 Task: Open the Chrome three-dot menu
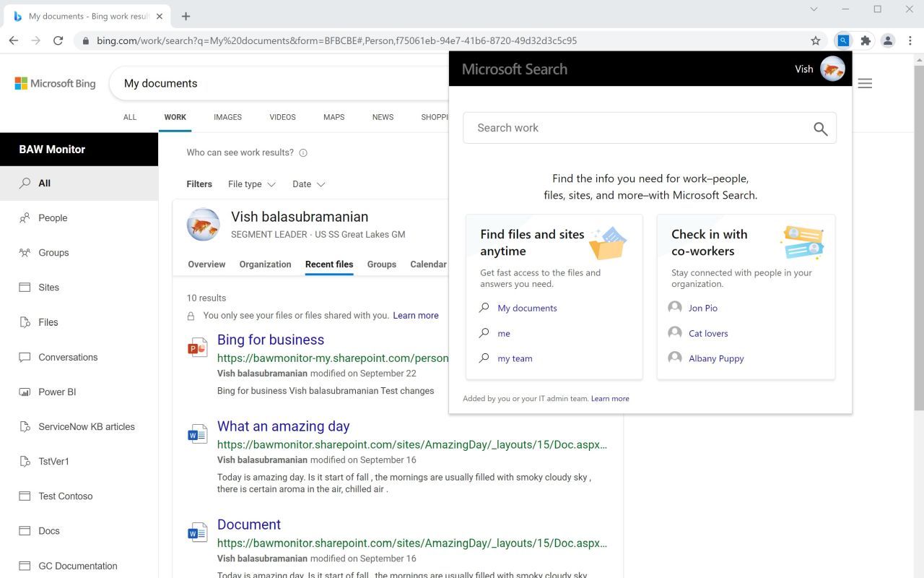coord(910,40)
